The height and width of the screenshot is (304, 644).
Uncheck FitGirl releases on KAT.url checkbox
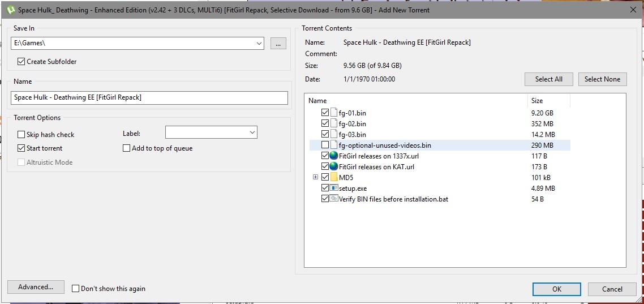[x=325, y=166]
